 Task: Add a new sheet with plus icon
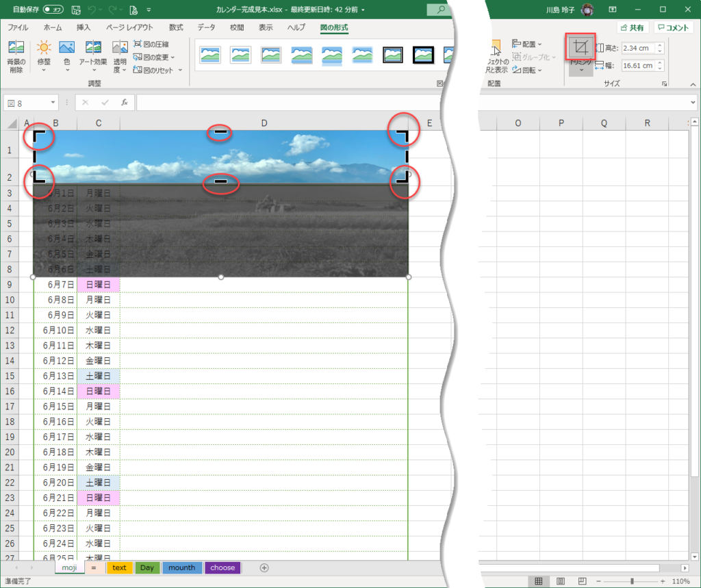point(264,568)
